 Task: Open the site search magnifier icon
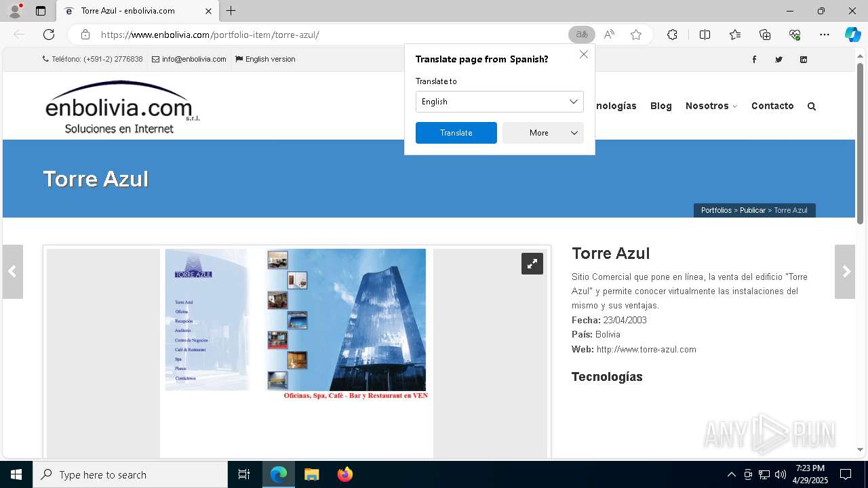pos(812,106)
